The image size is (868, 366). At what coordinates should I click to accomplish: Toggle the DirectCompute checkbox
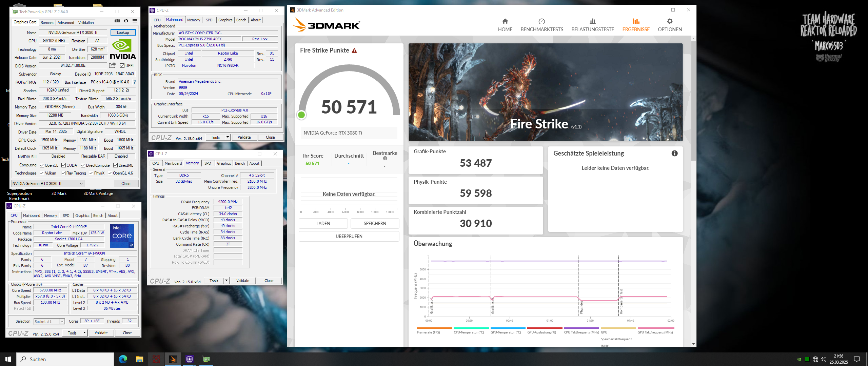83,165
